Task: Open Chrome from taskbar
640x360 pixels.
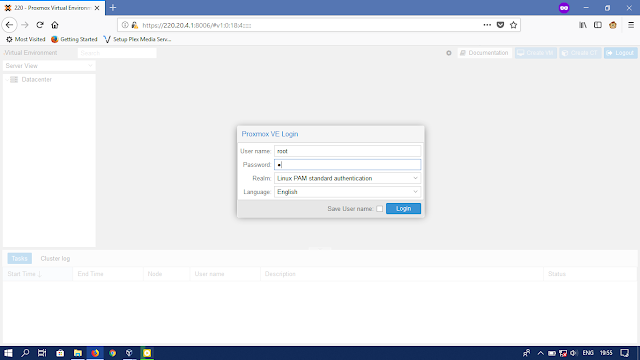Action: pyautogui.click(x=112, y=353)
